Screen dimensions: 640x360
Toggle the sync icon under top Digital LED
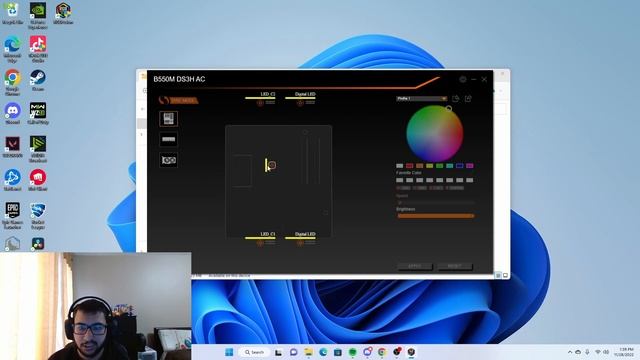click(300, 103)
